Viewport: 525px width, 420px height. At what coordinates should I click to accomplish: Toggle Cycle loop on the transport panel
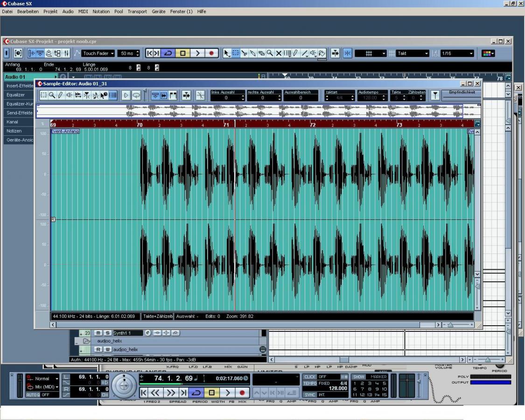[x=196, y=392]
